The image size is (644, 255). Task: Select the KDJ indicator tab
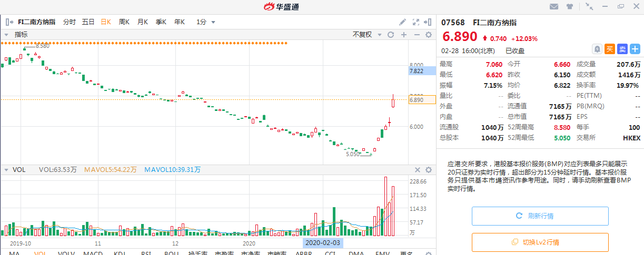pos(120,253)
